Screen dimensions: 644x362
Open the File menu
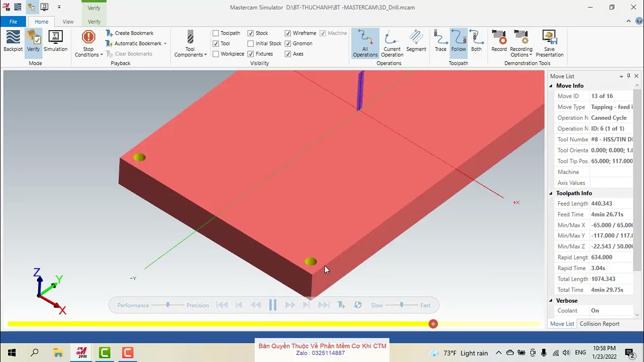pyautogui.click(x=13, y=22)
